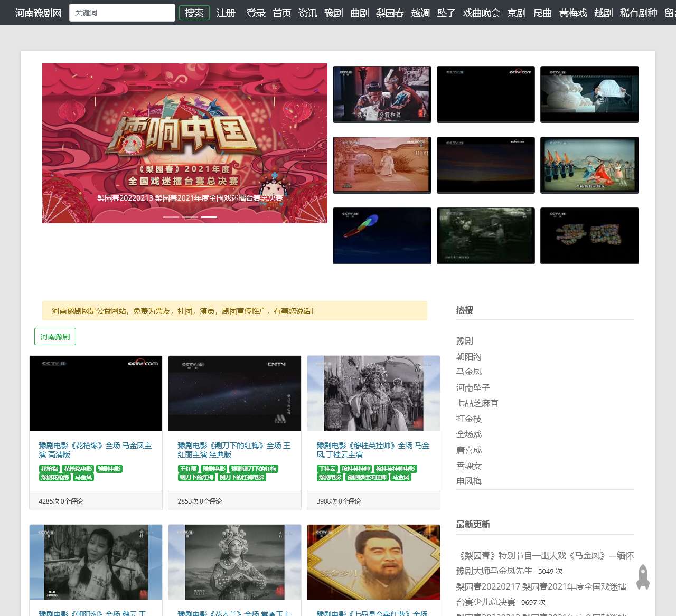Click the 注册 register link
This screenshot has height=616, width=676.
[x=226, y=13]
